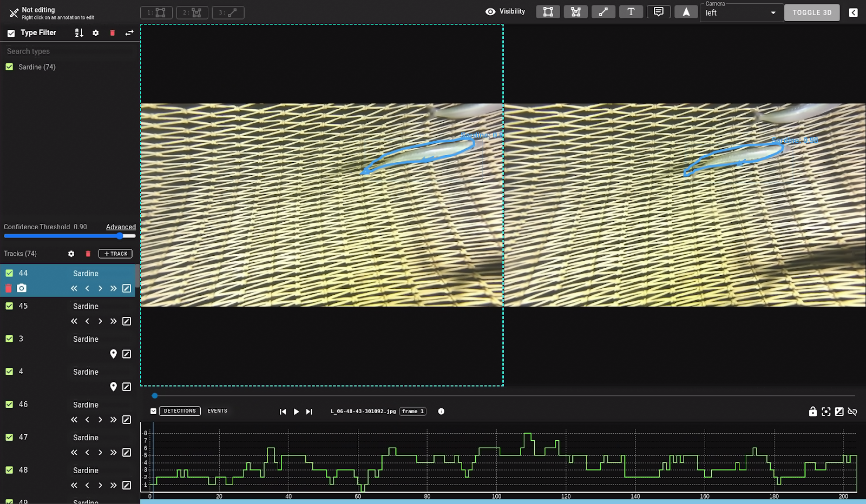The width and height of the screenshot is (866, 504).
Task: Click the sort types A-Z icon
Action: coord(79,33)
